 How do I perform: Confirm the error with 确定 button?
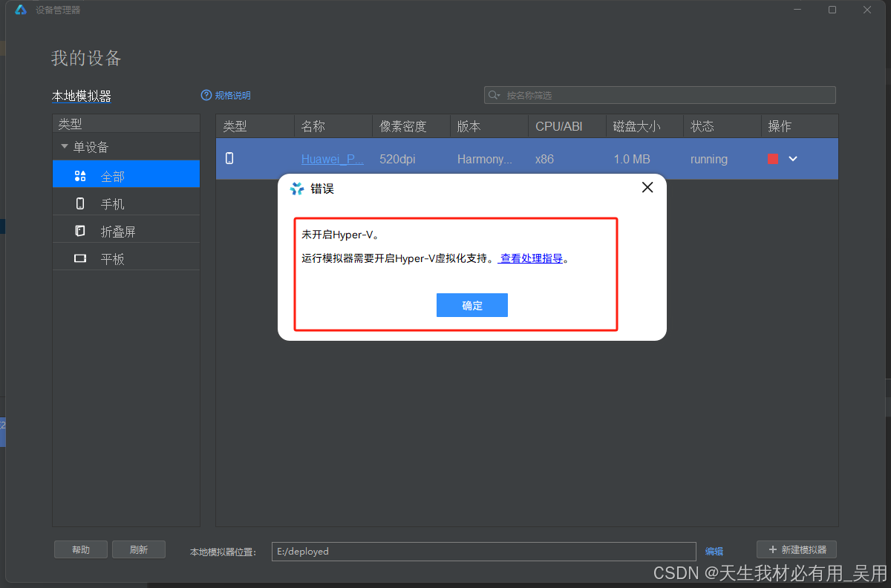pos(472,305)
